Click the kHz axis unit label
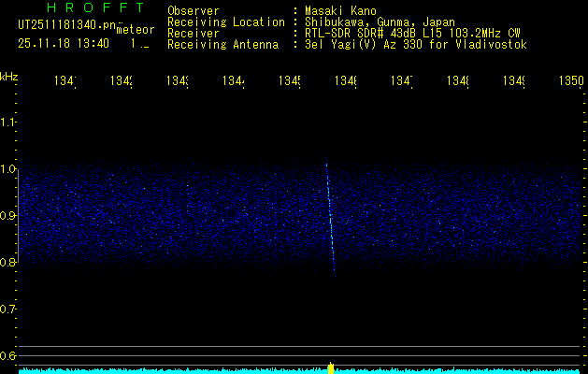588x374 pixels. pos(9,76)
